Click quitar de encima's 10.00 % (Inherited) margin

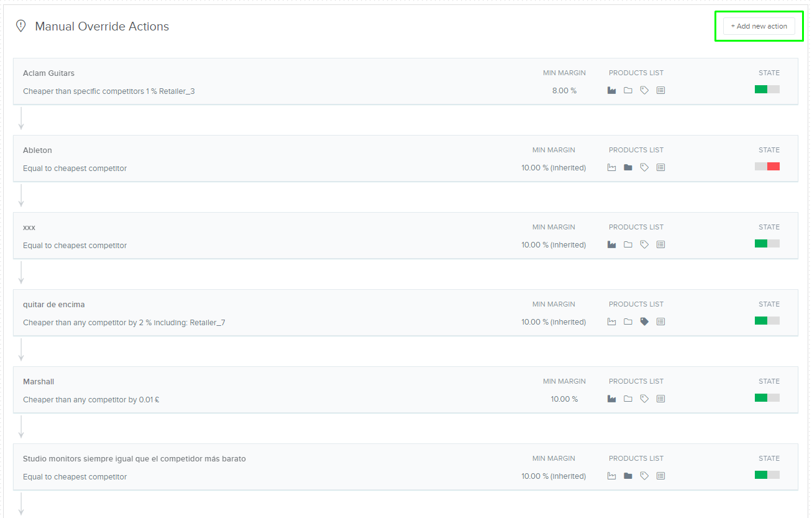pos(554,322)
